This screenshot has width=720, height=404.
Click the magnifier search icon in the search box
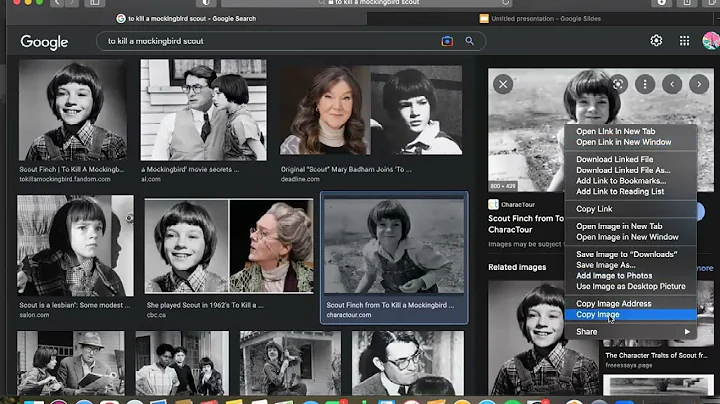[469, 41]
